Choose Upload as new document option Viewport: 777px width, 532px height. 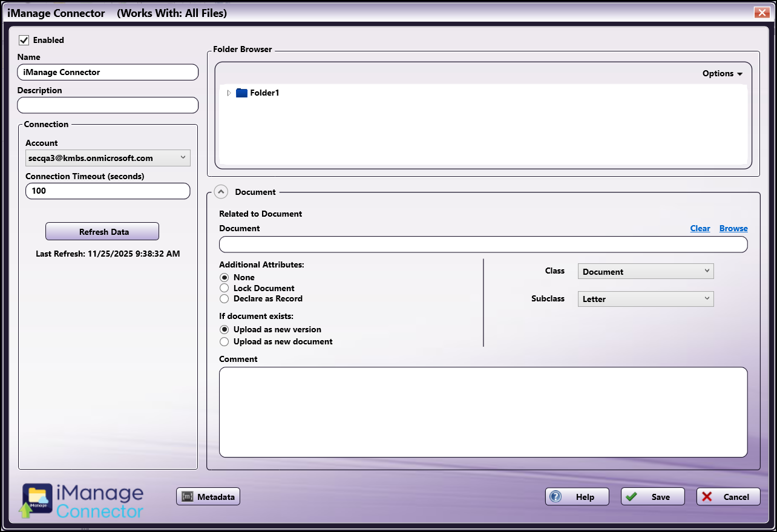click(224, 341)
